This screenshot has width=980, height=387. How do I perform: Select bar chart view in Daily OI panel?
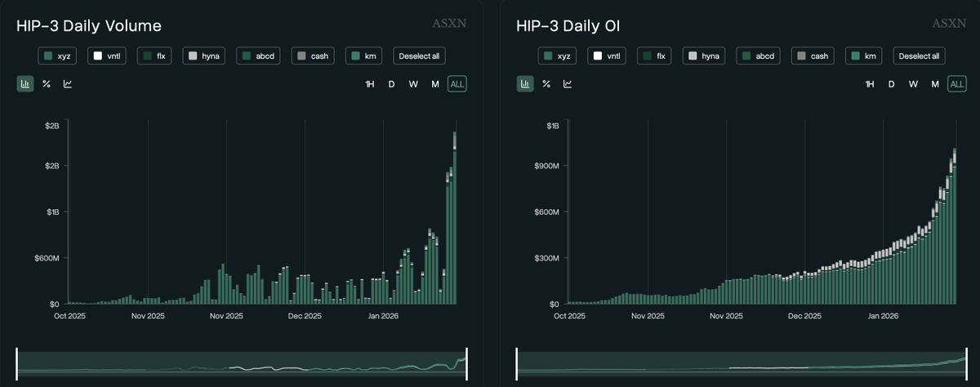tap(525, 84)
